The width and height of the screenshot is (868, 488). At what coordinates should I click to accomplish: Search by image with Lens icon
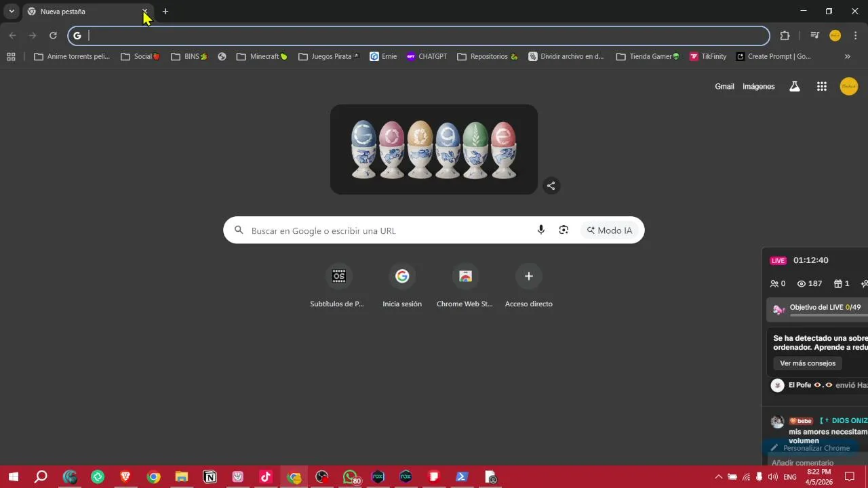point(564,230)
